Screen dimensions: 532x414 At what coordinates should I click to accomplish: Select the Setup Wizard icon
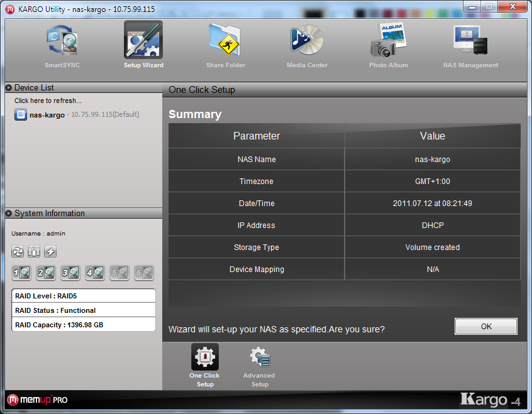point(143,40)
